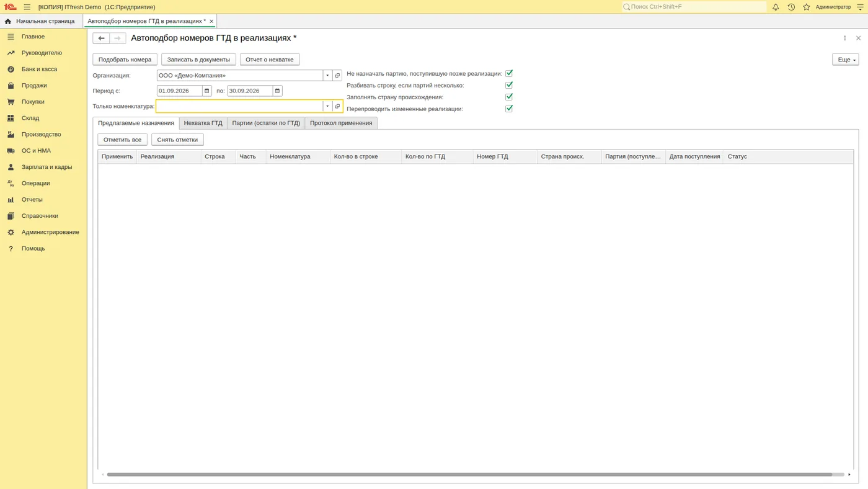Click the Снять отметки button
Image resolution: width=868 pixels, height=489 pixels.
[177, 140]
